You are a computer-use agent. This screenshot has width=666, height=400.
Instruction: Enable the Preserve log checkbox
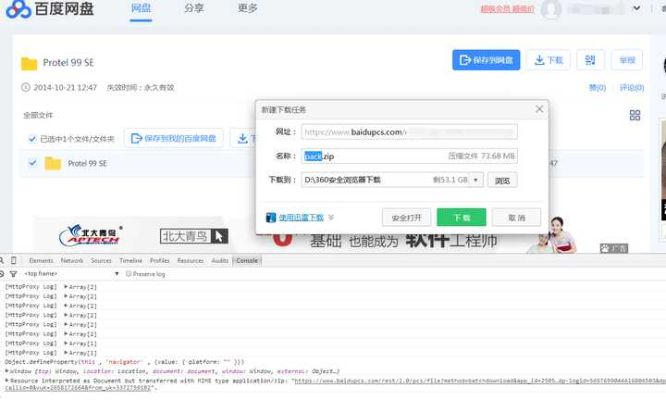pos(129,273)
